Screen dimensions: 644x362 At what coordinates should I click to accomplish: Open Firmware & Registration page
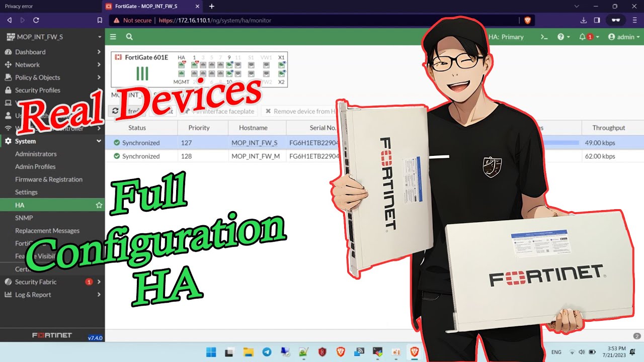pos(49,179)
